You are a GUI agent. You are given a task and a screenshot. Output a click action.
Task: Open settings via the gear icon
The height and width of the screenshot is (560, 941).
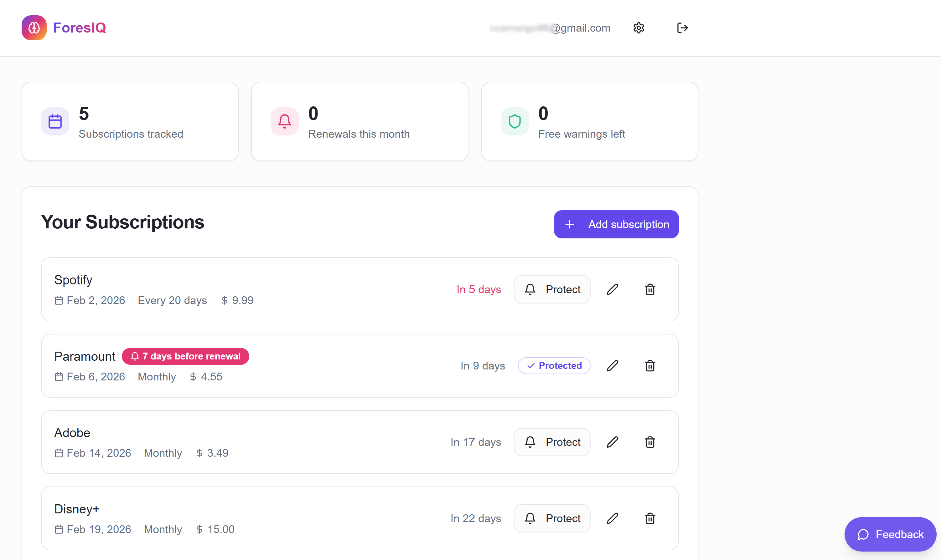(x=639, y=28)
